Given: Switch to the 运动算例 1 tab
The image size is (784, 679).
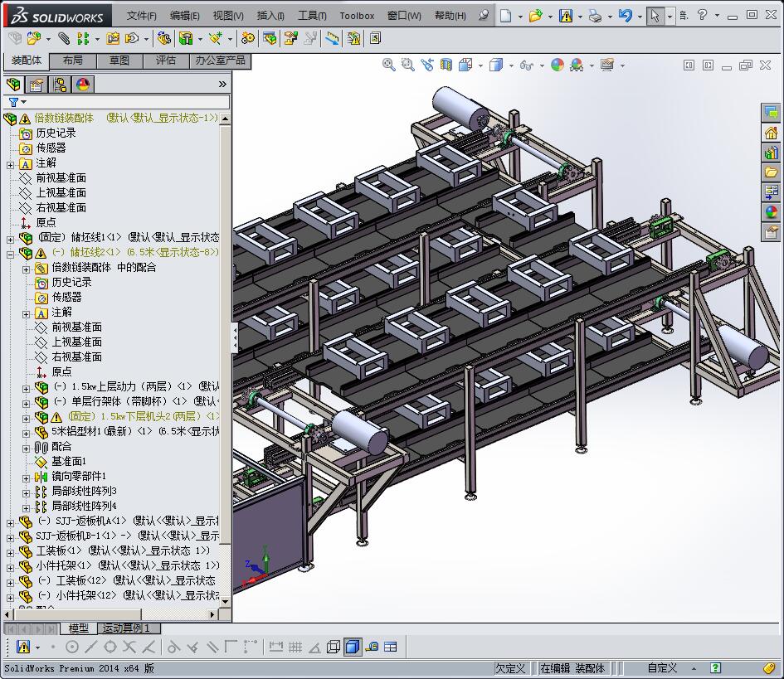Looking at the screenshot, I should click(x=126, y=628).
